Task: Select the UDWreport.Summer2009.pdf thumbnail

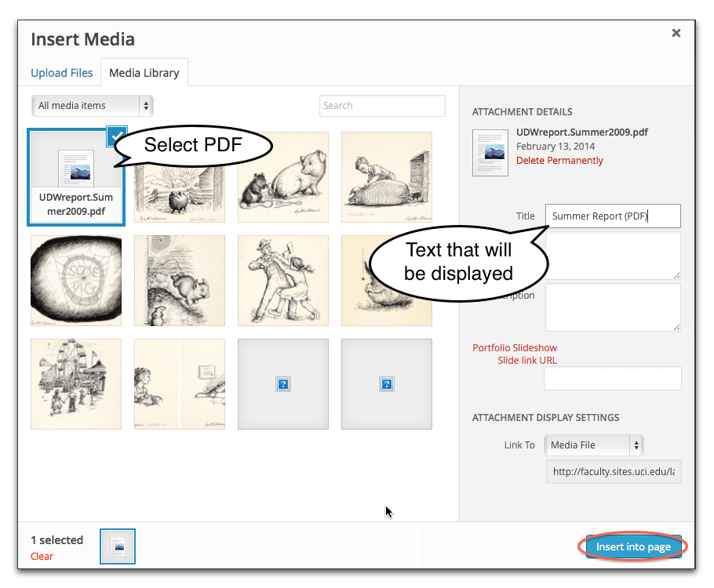Action: 76,177
